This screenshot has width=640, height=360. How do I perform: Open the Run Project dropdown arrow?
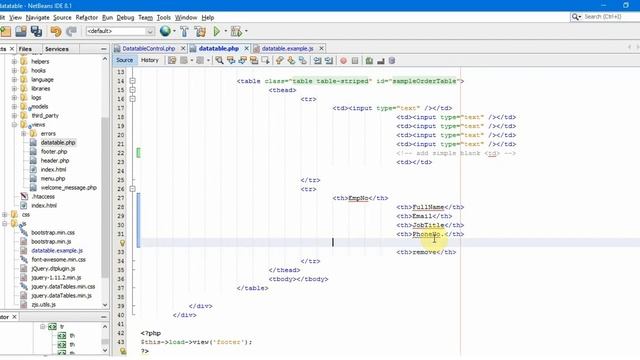click(x=226, y=31)
